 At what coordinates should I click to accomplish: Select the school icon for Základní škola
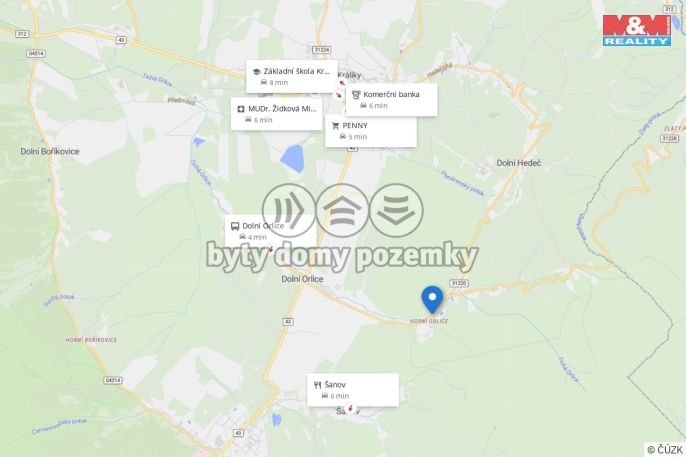tap(256, 72)
